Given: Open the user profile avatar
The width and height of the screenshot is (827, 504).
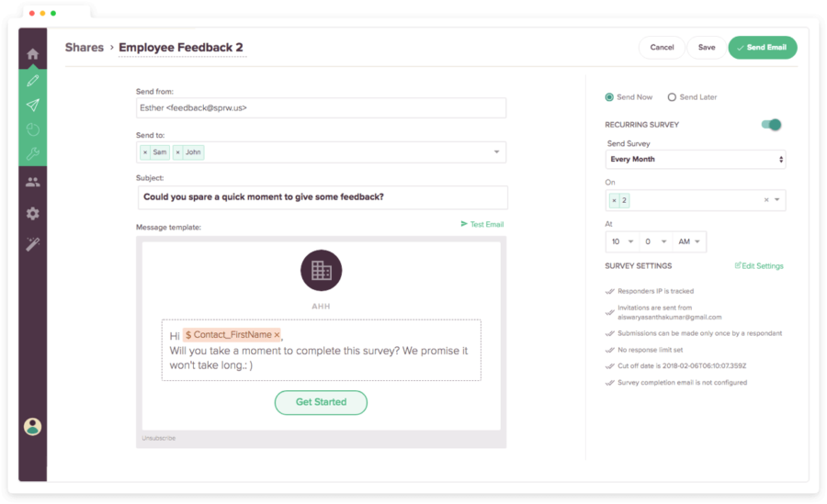Looking at the screenshot, I should pos(33,426).
